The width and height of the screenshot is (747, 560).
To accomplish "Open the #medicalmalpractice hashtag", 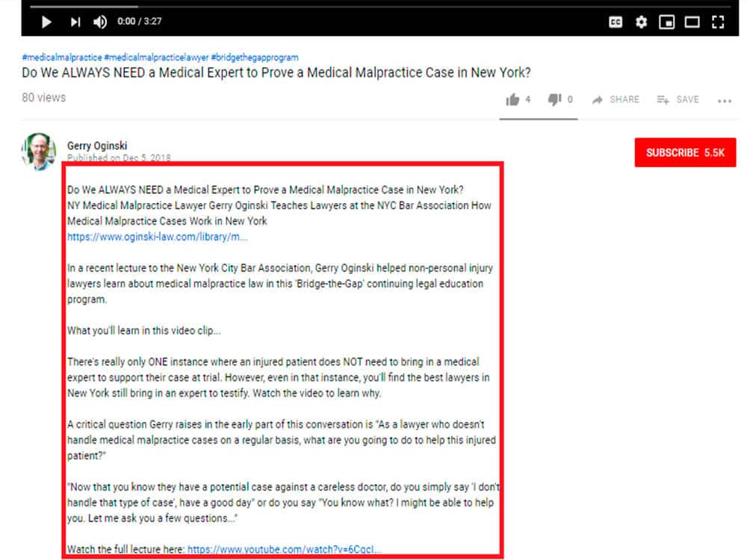I will tap(62, 57).
